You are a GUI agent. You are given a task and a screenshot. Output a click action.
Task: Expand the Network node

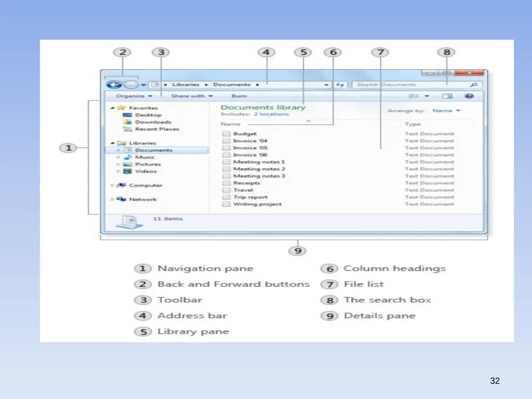[112, 199]
